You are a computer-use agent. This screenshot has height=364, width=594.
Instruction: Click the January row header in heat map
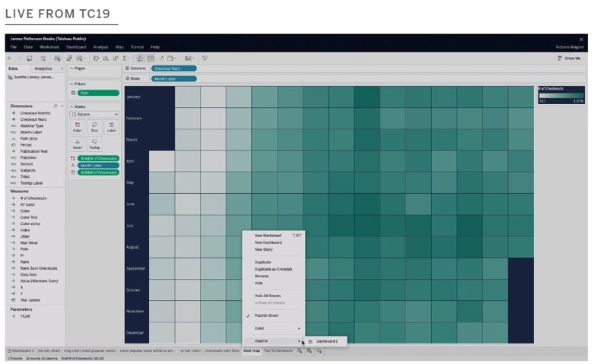pos(133,97)
